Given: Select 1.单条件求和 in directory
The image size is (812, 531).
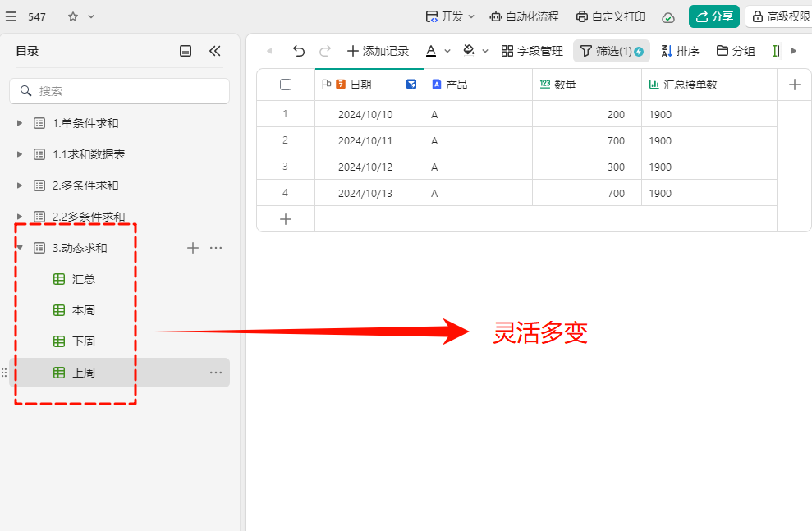Looking at the screenshot, I should [x=85, y=123].
